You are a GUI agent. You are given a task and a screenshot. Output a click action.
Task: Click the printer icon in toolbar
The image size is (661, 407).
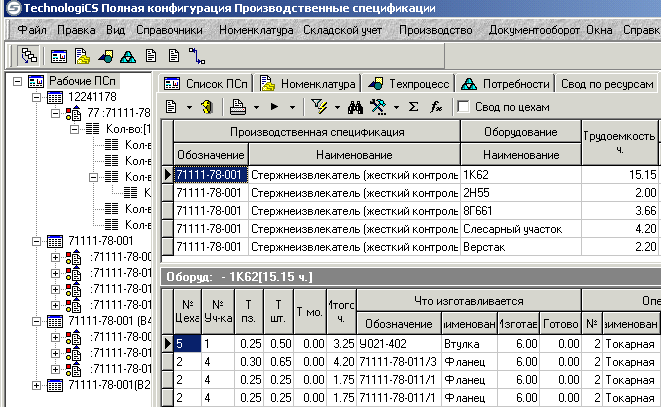pos(238,106)
